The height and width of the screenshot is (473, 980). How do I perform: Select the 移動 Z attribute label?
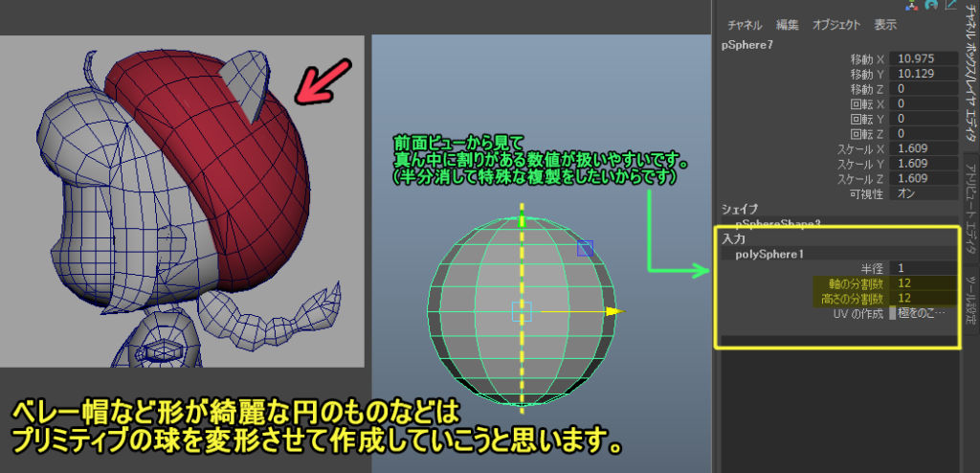tap(867, 89)
